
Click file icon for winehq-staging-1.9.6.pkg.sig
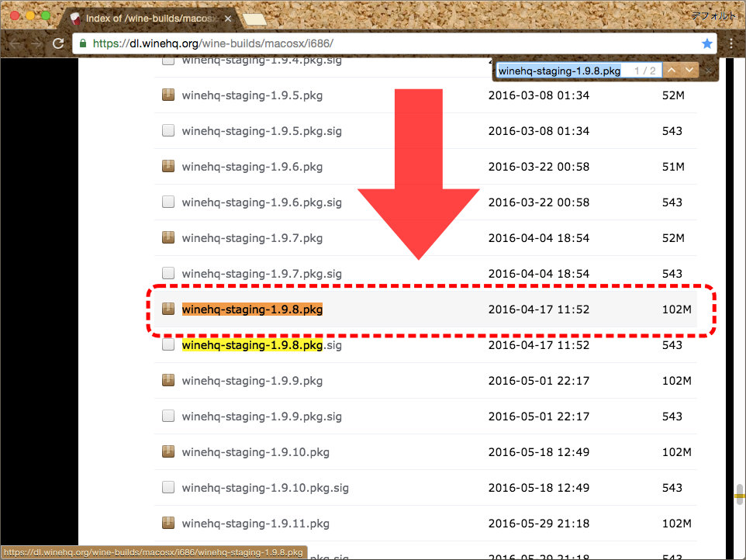168,202
